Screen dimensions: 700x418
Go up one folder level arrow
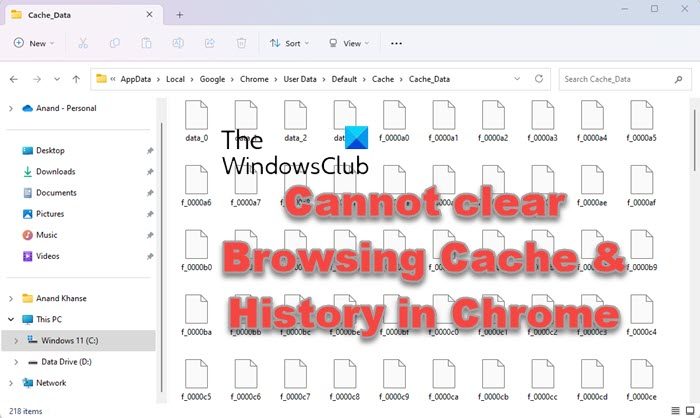76,79
